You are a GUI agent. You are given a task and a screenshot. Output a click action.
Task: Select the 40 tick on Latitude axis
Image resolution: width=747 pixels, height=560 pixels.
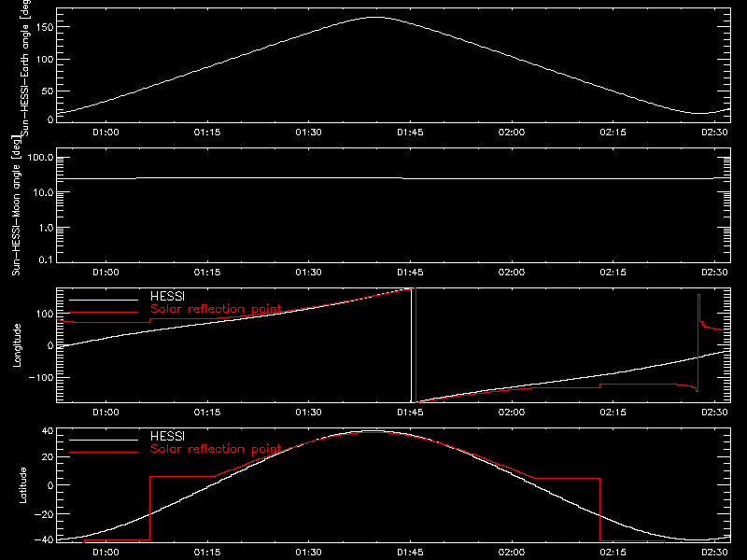tap(48, 431)
